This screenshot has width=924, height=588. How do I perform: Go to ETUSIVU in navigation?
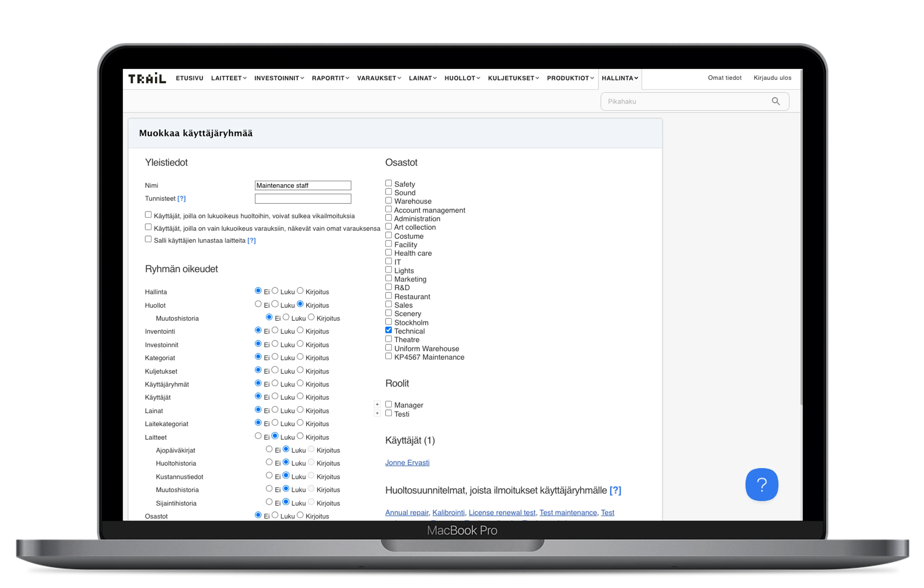point(189,78)
